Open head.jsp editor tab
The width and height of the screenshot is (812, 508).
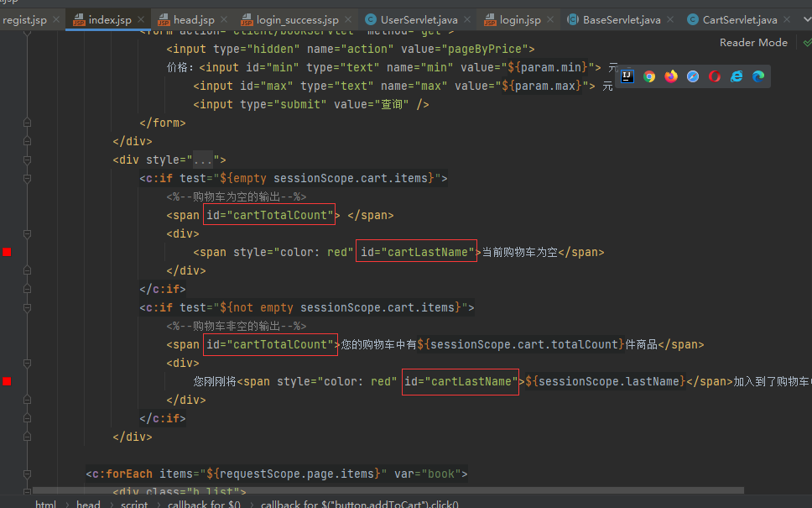pos(194,19)
